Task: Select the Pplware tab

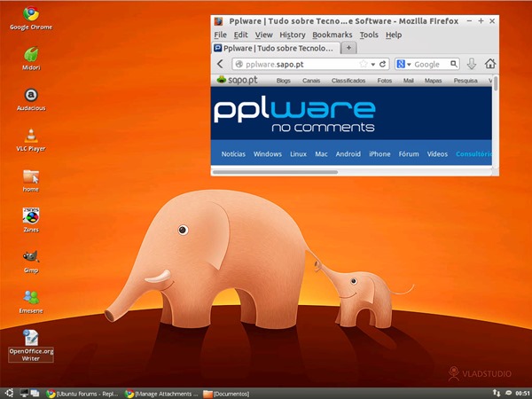Action: click(276, 48)
